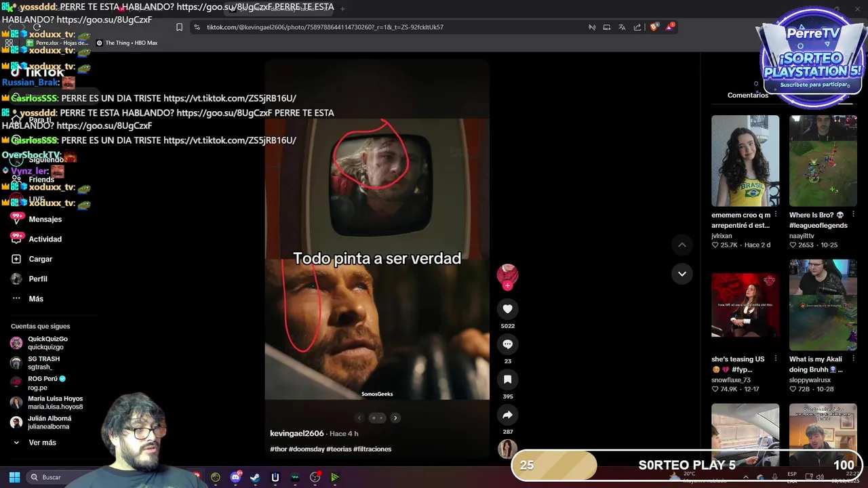Screen dimensions: 868x488
Task: Show the next photo slide arrow
Action: click(x=395, y=418)
